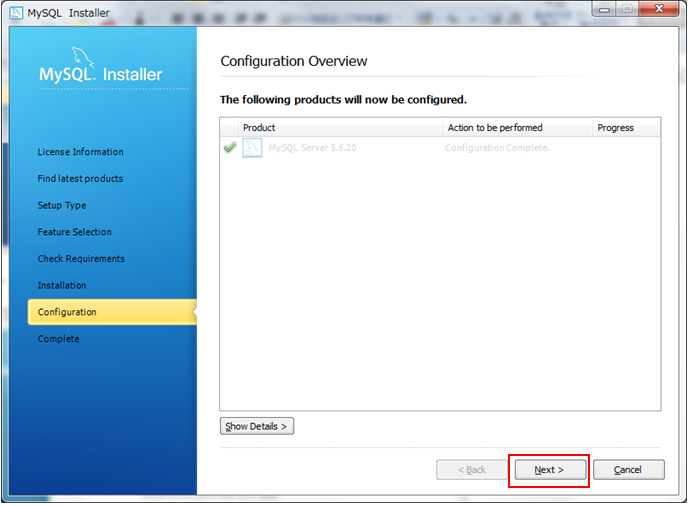Select the MySQL Server 5.6.20 row text
This screenshot has height=506, width=688.
312,148
